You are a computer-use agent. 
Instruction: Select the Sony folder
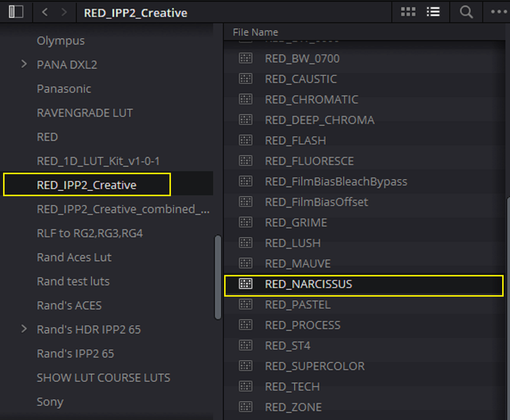[50, 402]
